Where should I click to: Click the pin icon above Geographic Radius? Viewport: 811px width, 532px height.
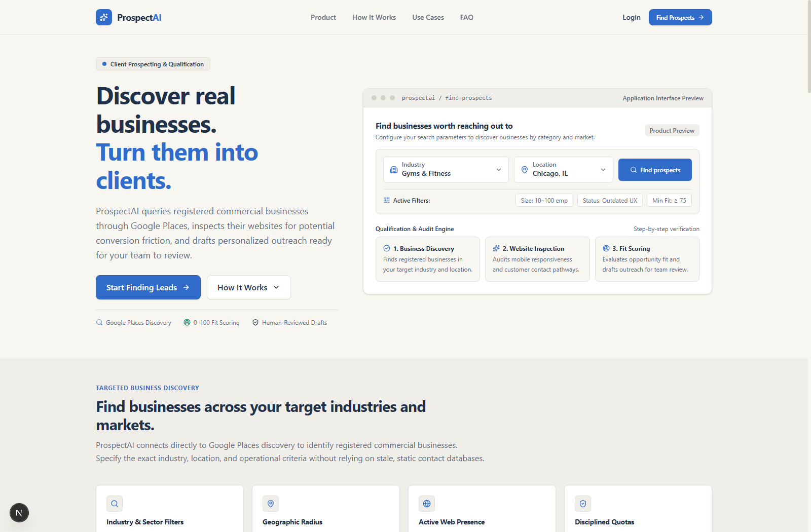point(271,504)
